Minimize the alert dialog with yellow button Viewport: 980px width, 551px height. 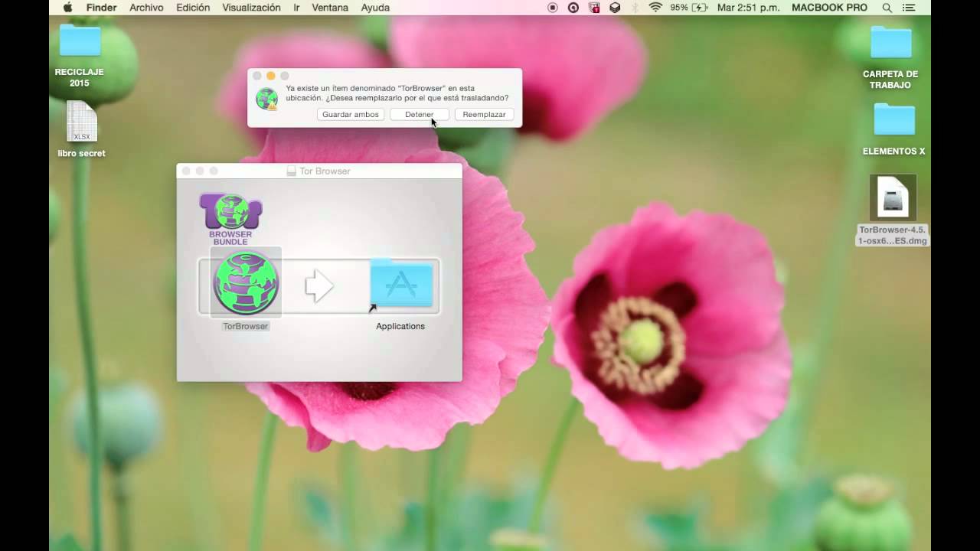coord(270,76)
